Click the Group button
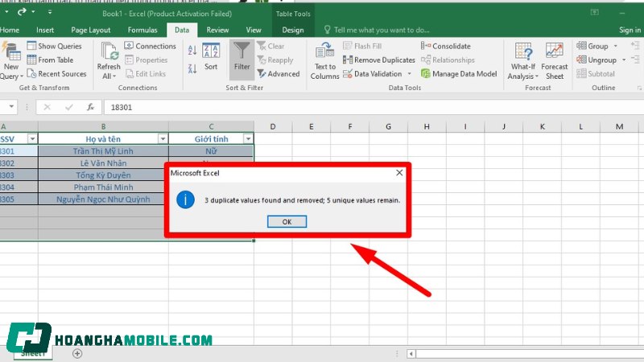644x362 pixels. coord(592,46)
